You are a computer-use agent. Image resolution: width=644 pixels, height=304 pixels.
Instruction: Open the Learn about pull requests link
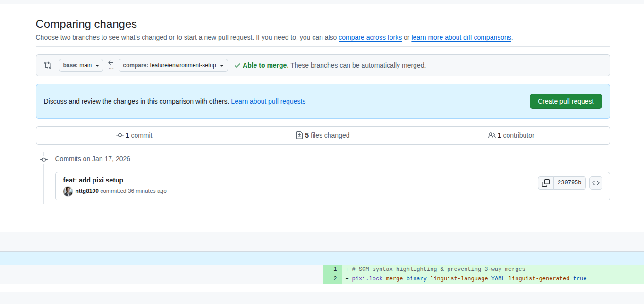[x=268, y=101]
